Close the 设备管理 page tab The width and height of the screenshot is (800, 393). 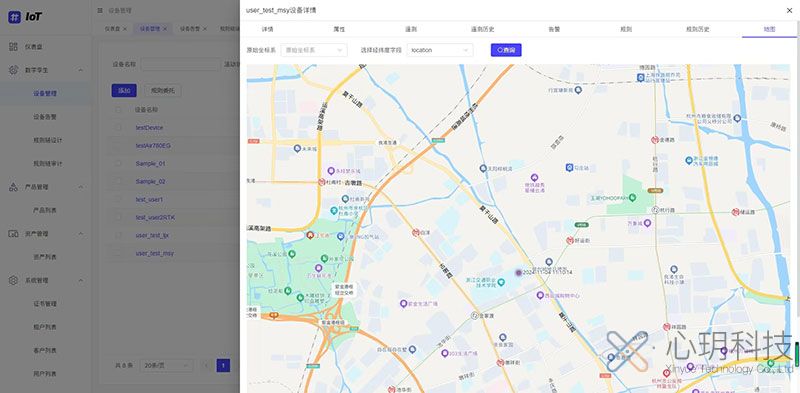(165, 29)
